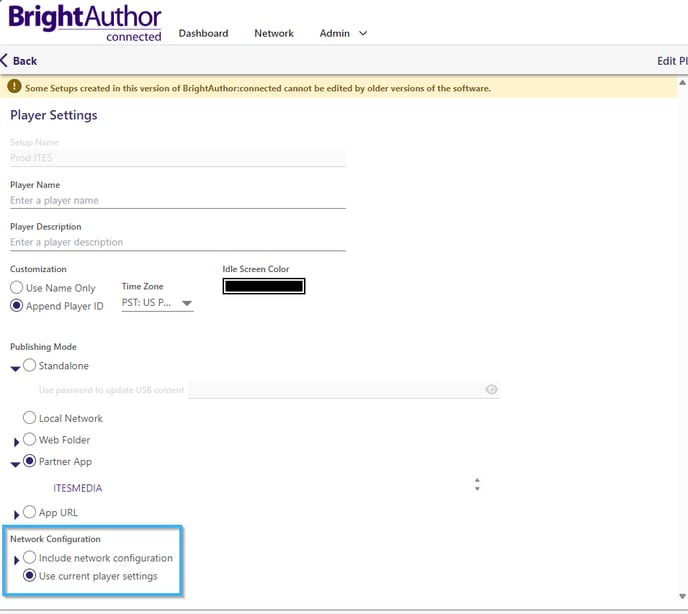The width and height of the screenshot is (688, 614).
Task: Click the Setup Name field Prod ITES
Action: click(x=178, y=158)
